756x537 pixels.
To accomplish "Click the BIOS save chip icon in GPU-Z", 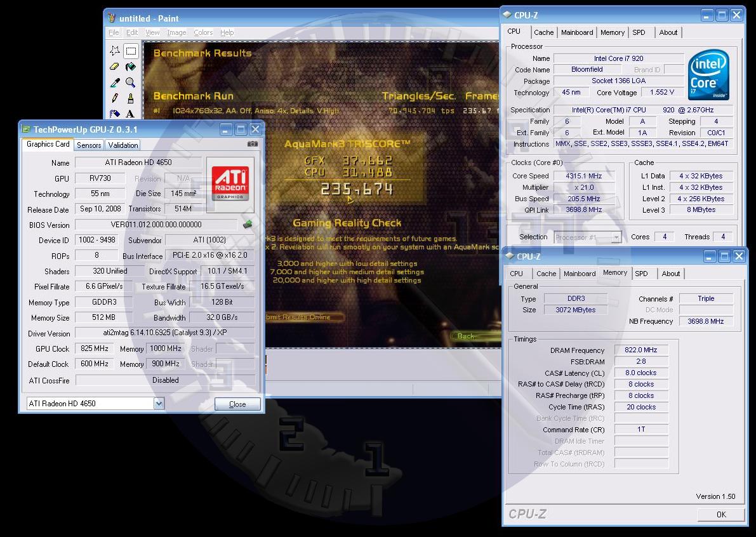I will click(x=248, y=224).
